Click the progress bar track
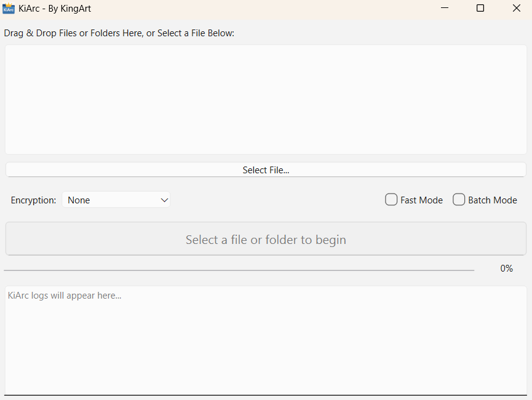The image size is (532, 400). coord(239,270)
